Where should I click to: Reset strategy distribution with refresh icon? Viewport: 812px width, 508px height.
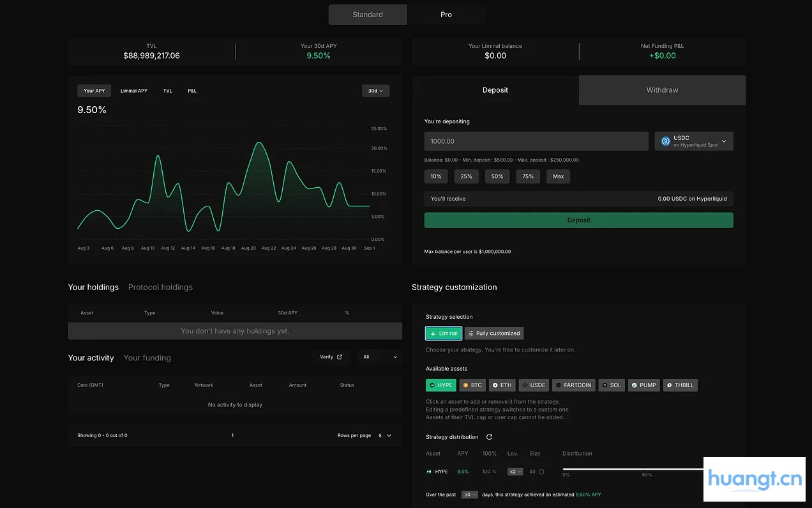[490, 437]
